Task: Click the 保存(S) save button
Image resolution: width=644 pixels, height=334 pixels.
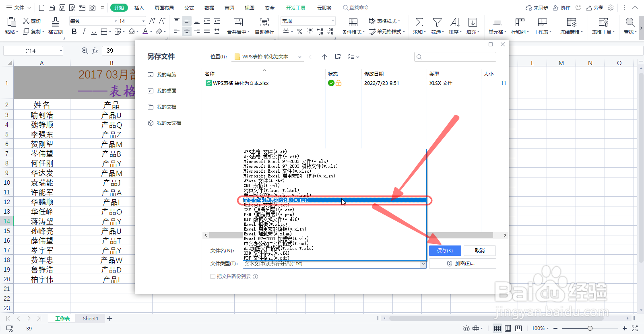Action: [x=445, y=250]
